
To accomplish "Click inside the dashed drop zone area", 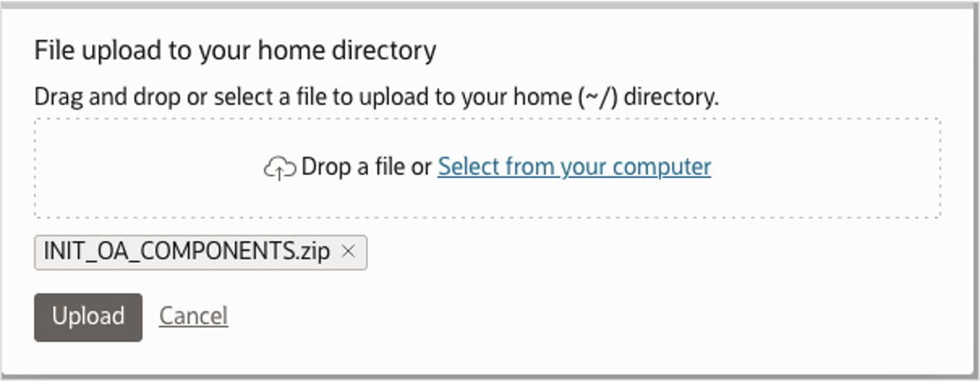I will pos(487,199).
